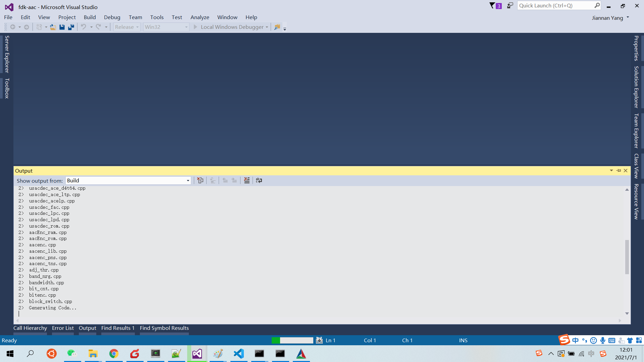644x362 pixels.
Task: Open the Build menu
Action: (90, 17)
